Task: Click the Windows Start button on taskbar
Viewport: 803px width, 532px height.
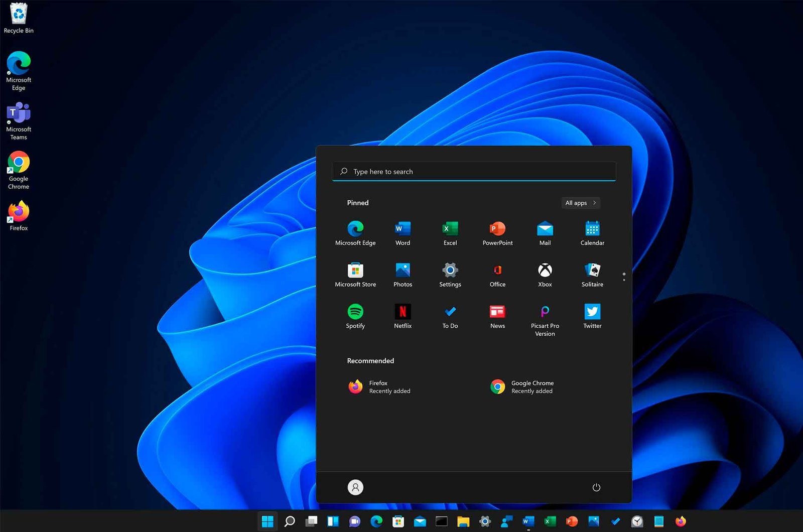Action: tap(267, 521)
